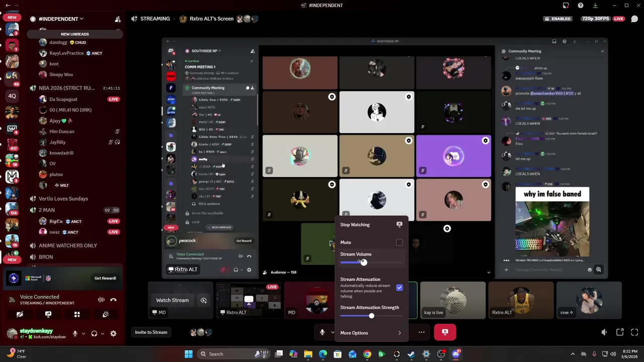Viewport: 644px width, 362px height.
Task: Open the help icon in title bar
Action: 581,6
